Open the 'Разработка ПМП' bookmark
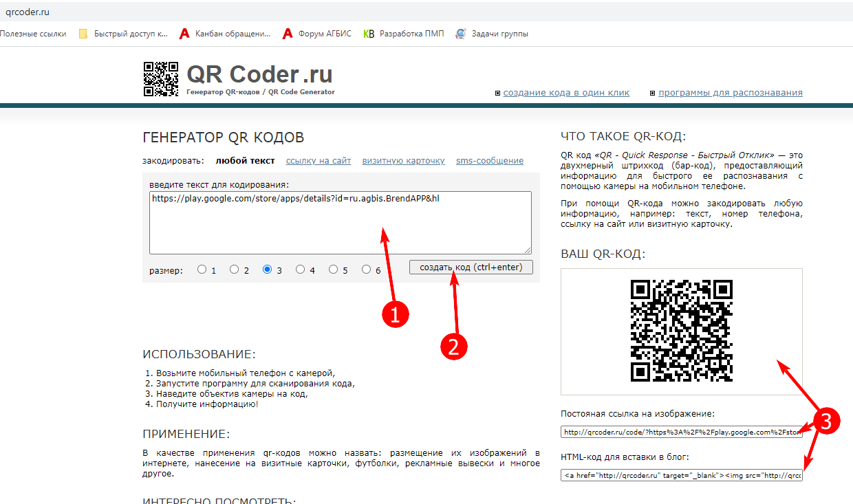 (404, 33)
